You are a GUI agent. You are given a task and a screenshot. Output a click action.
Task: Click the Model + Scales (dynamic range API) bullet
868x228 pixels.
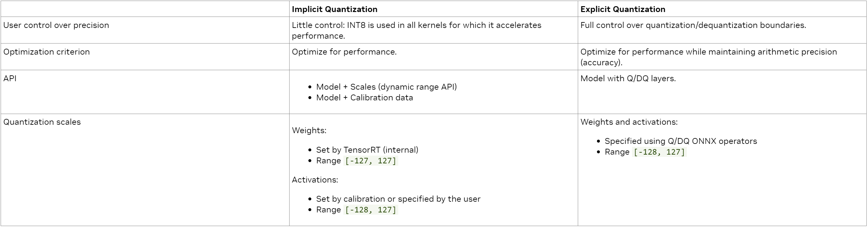(387, 87)
